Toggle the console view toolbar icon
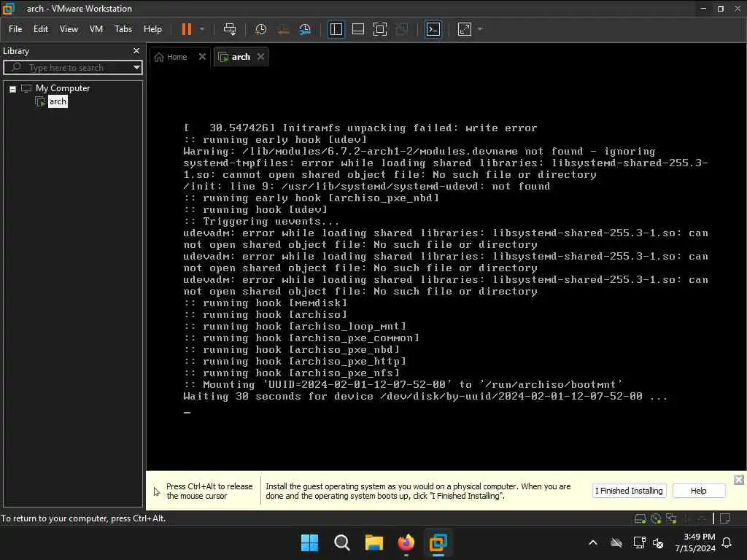The width and height of the screenshot is (747, 560). (433, 29)
